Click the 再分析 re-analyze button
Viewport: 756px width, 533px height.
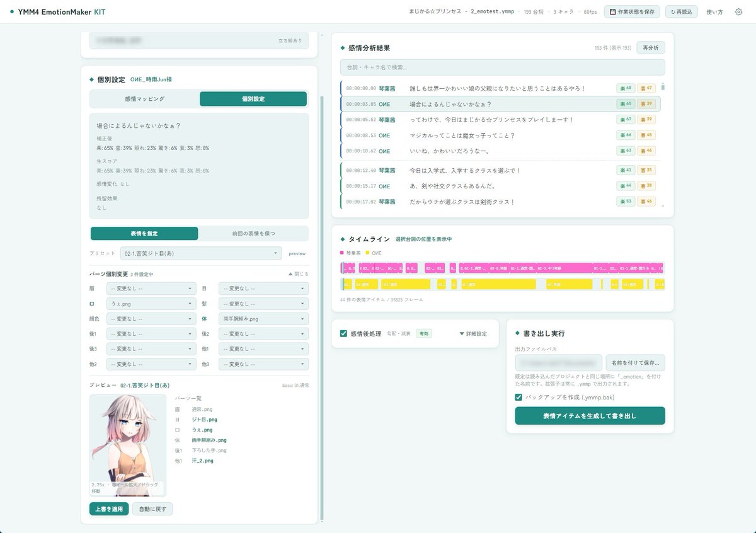(651, 48)
